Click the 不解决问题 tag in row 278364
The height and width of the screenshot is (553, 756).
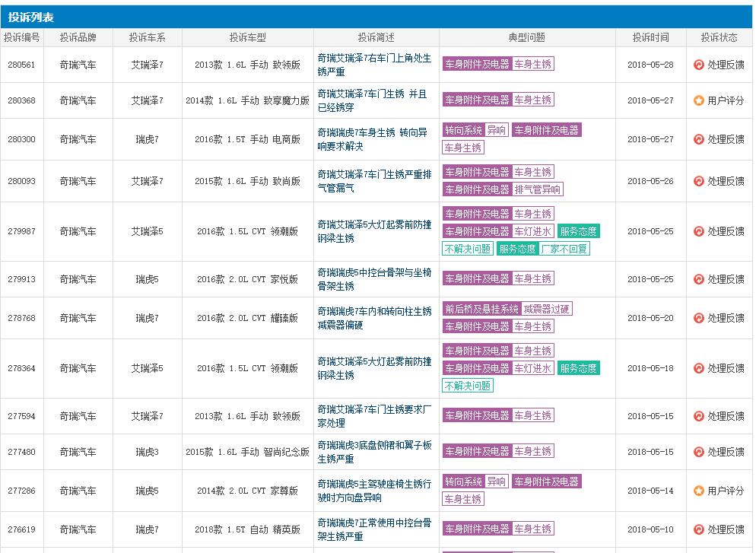pyautogui.click(x=467, y=386)
